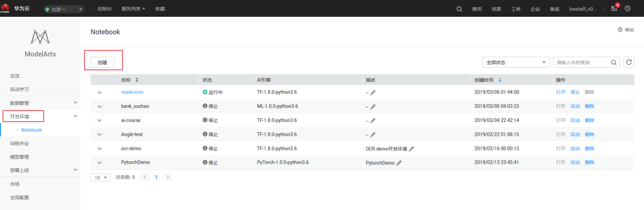Open the page size dropdown

[x=101, y=177]
